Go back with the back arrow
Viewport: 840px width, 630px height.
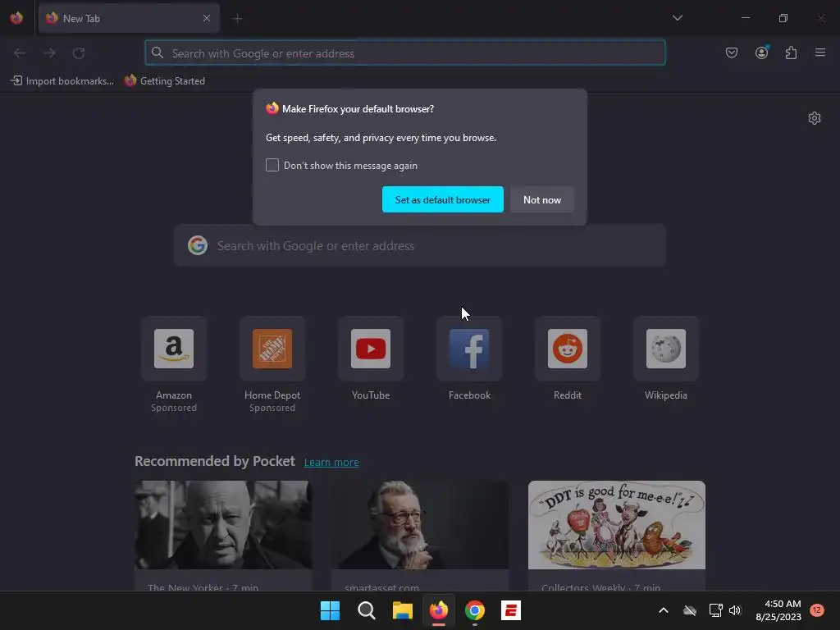click(x=20, y=53)
